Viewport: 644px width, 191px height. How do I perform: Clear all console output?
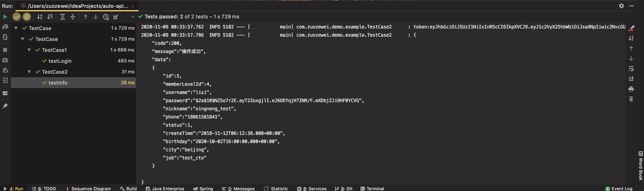point(631,99)
